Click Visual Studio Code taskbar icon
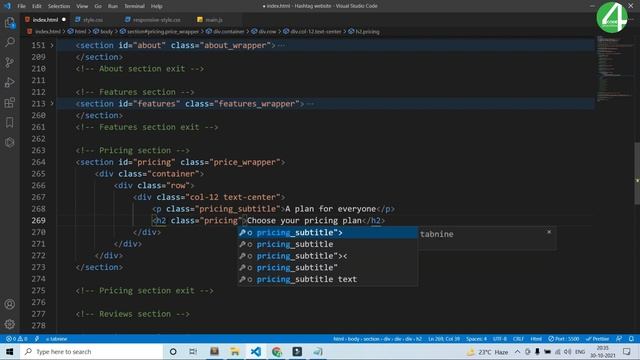Viewport: 640px width, 360px height. click(256, 351)
